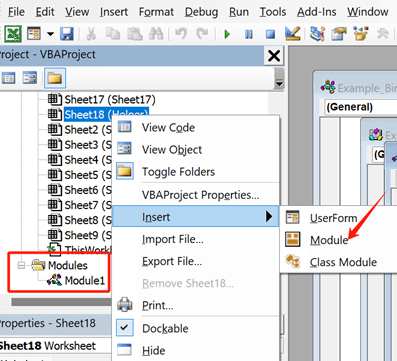Click the Save toolbar icon
This screenshot has width=397, height=361.
point(67,34)
